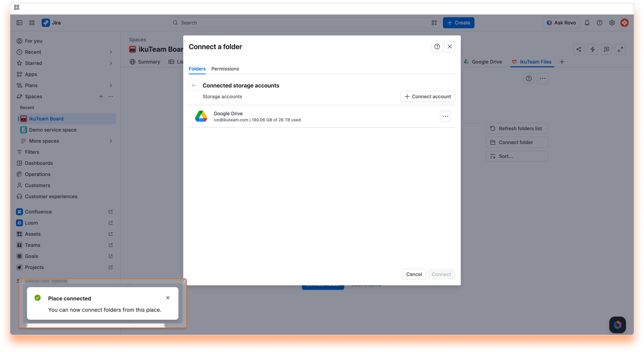Click the Jira logo
This screenshot has height=352, width=644.
51,23
